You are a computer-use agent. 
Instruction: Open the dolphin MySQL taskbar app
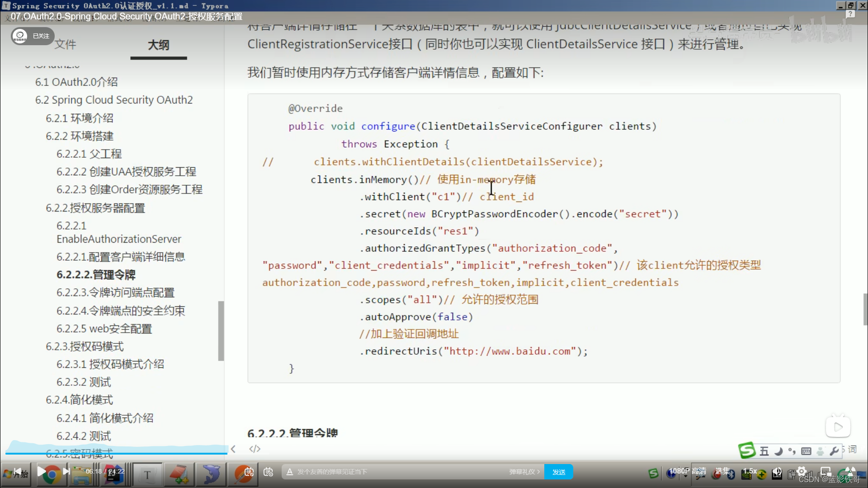click(x=211, y=474)
